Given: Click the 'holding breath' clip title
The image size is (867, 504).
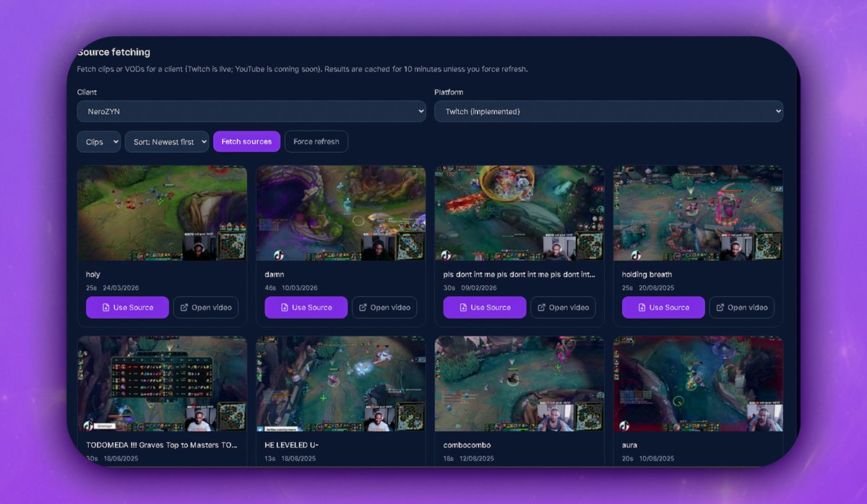Looking at the screenshot, I should 647,274.
